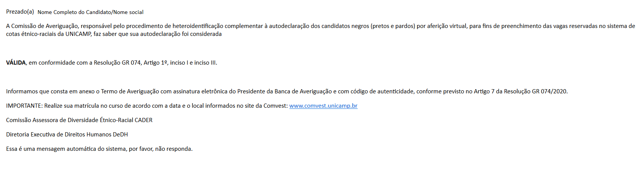Click 'inciso I e inciso III' text
This screenshot has width=644, height=178.
(193, 63)
